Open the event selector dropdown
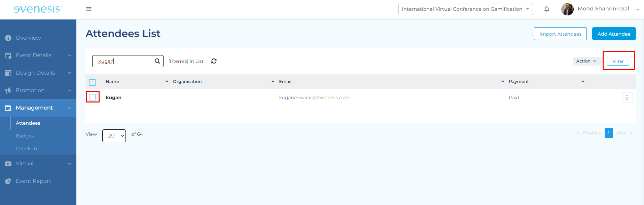The height and width of the screenshot is (205, 644). [465, 9]
